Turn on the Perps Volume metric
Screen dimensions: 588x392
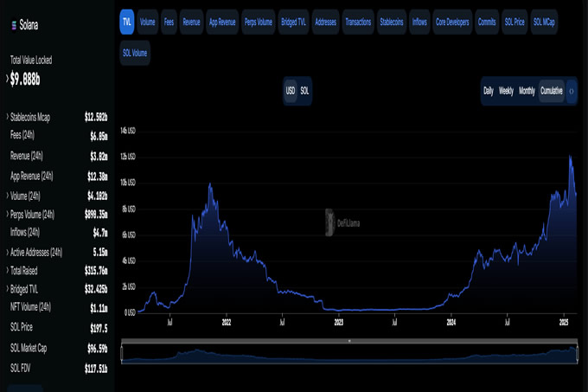click(x=259, y=21)
